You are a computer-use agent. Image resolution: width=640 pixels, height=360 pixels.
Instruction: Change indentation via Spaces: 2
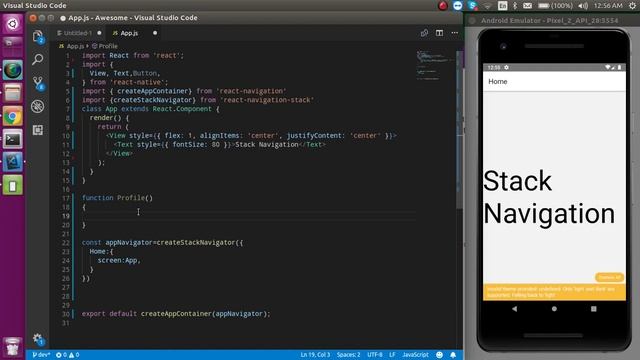click(348, 355)
